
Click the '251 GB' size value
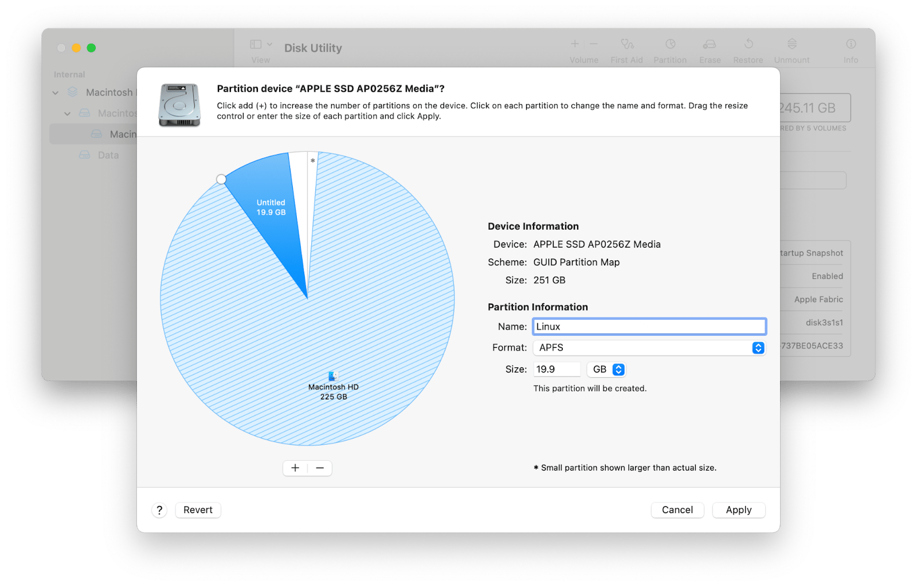(550, 280)
